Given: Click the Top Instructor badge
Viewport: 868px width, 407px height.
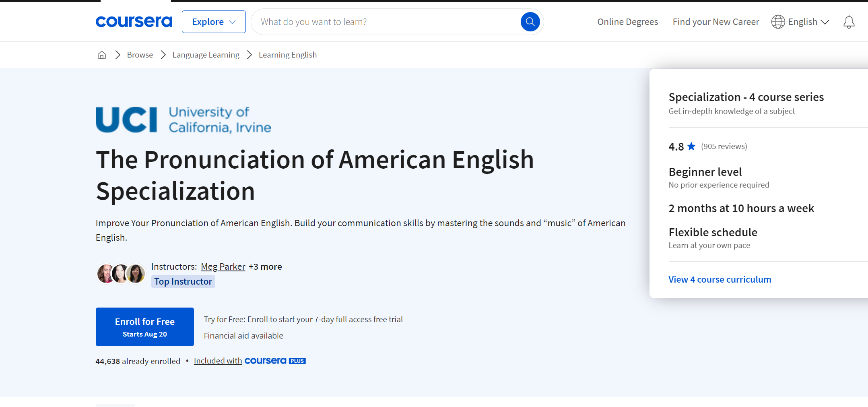Looking at the screenshot, I should [183, 281].
